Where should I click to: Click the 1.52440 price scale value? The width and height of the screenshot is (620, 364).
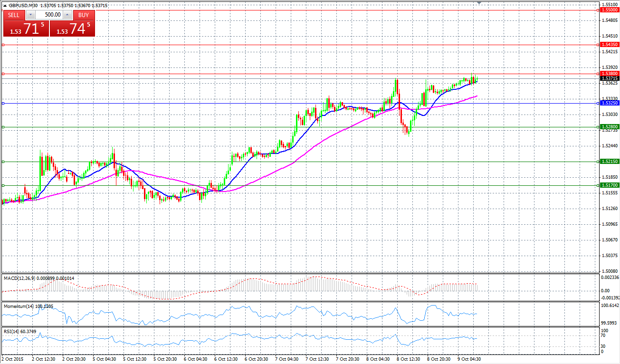[609, 146]
